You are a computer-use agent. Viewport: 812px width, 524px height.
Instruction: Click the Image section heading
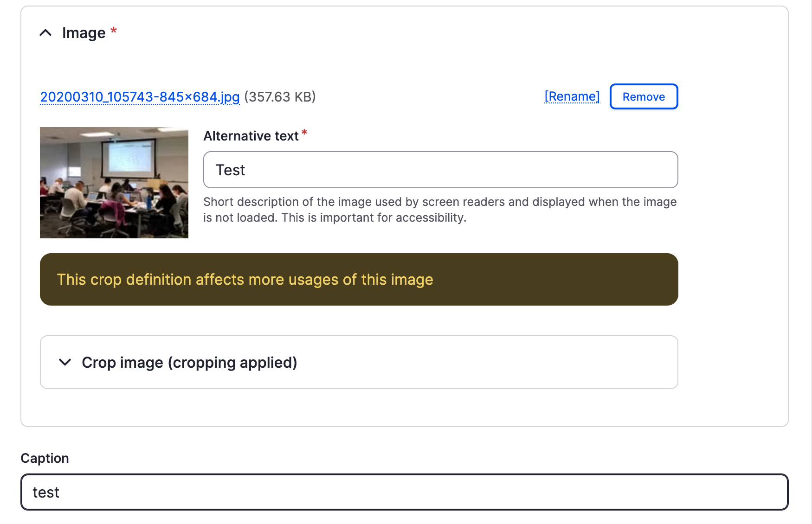click(x=84, y=33)
